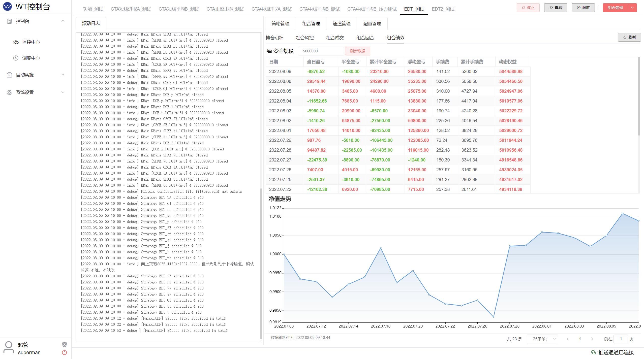Image resolution: width=644 pixels, height=359 pixels.
Task: Click the rolling log vertical scrollbar
Action: coord(261,264)
